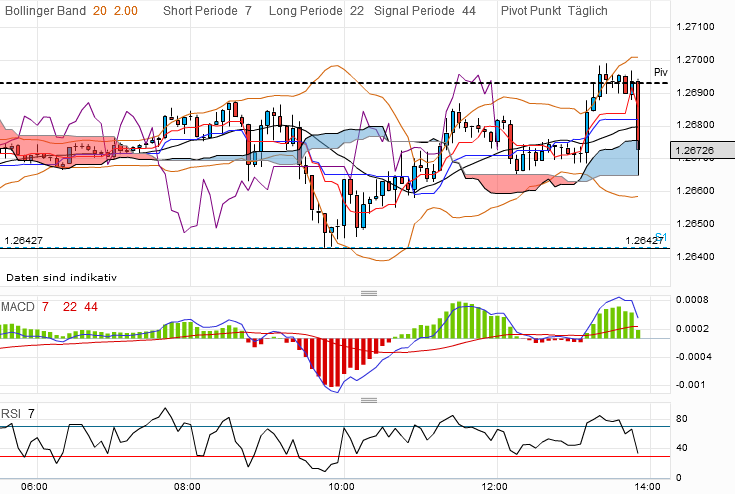Click the 1.26400 price axis label
This screenshot has height=494, width=735.
696,256
